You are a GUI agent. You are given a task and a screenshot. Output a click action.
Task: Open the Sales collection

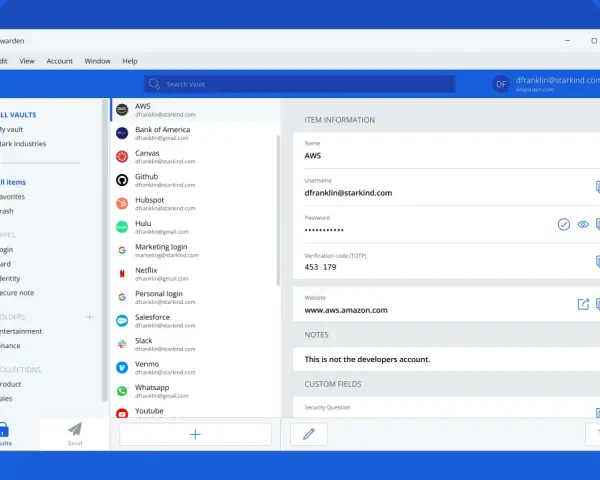pos(6,399)
